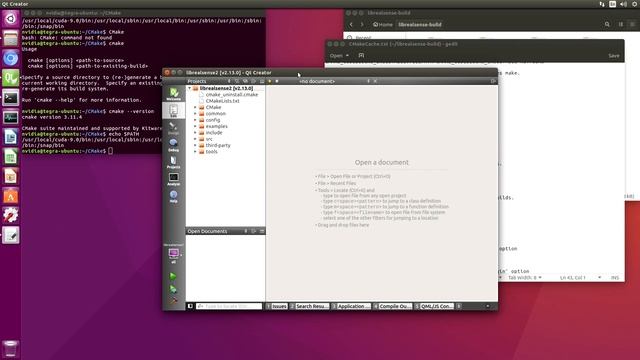The width and height of the screenshot is (640, 360).
Task: Open LibreOffice Writer from the launcher
Action: (x=11, y=137)
